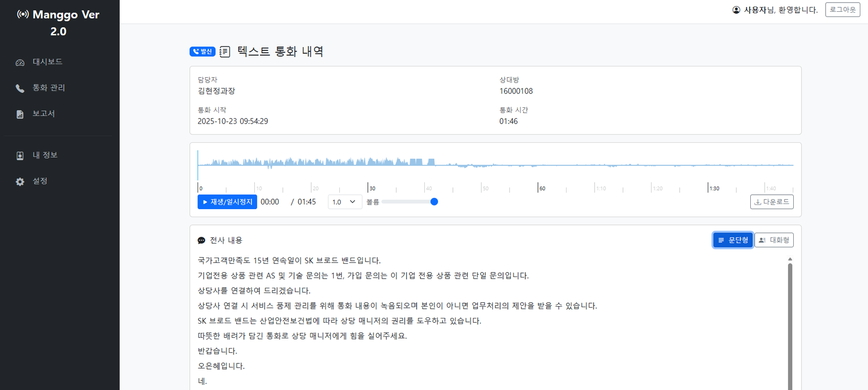This screenshot has height=390, width=868.
Task: Click the 1:30 timeline marker
Action: click(713, 188)
